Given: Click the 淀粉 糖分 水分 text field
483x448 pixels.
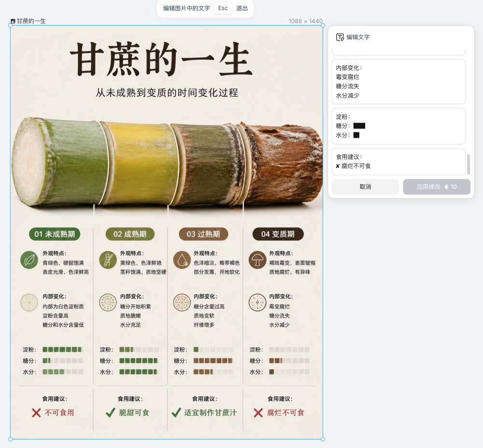Looking at the screenshot, I should tap(398, 126).
